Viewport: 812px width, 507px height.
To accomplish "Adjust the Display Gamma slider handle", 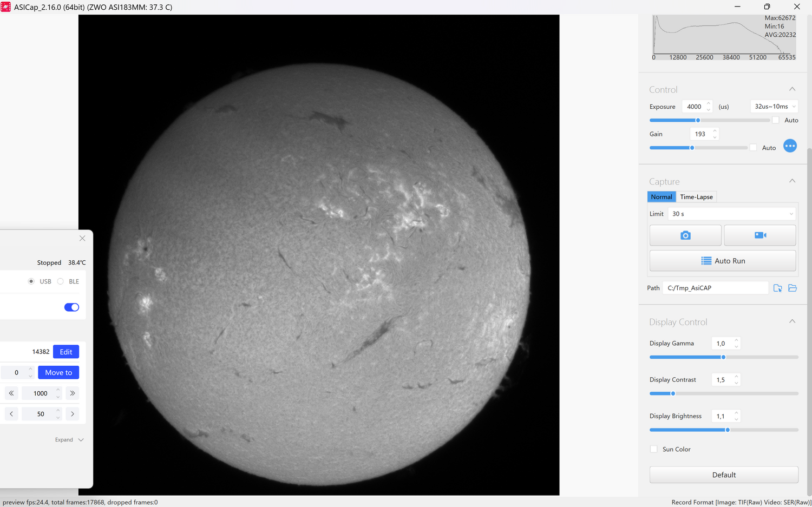I will [723, 357].
